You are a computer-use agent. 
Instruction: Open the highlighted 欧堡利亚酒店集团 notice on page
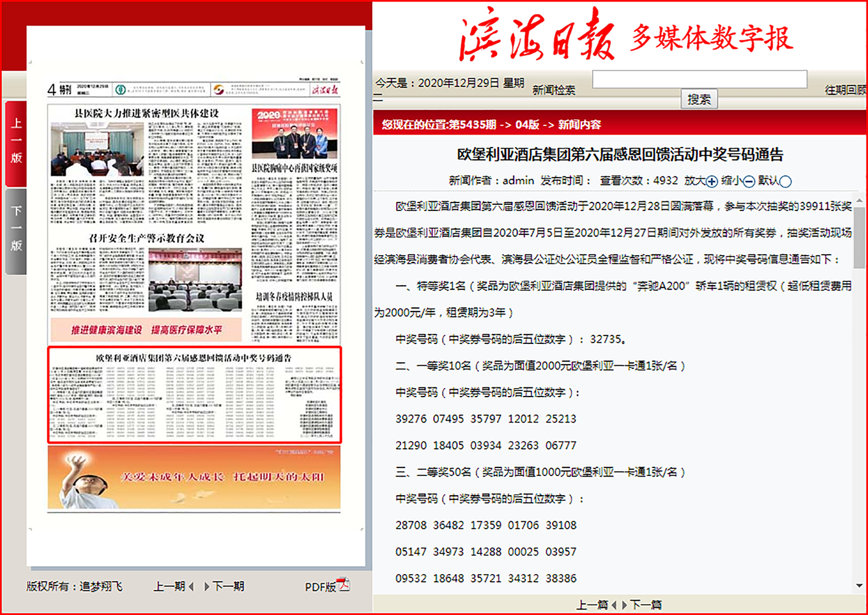pyautogui.click(x=194, y=395)
